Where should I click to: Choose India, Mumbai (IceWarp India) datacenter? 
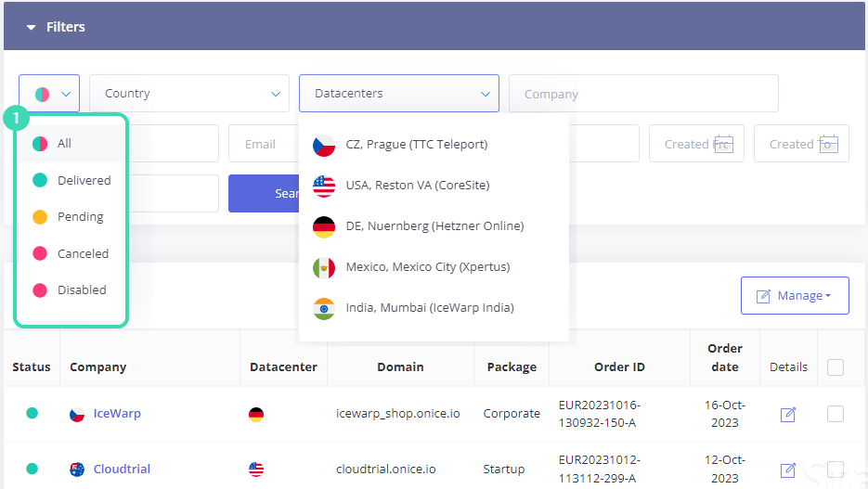tap(429, 308)
